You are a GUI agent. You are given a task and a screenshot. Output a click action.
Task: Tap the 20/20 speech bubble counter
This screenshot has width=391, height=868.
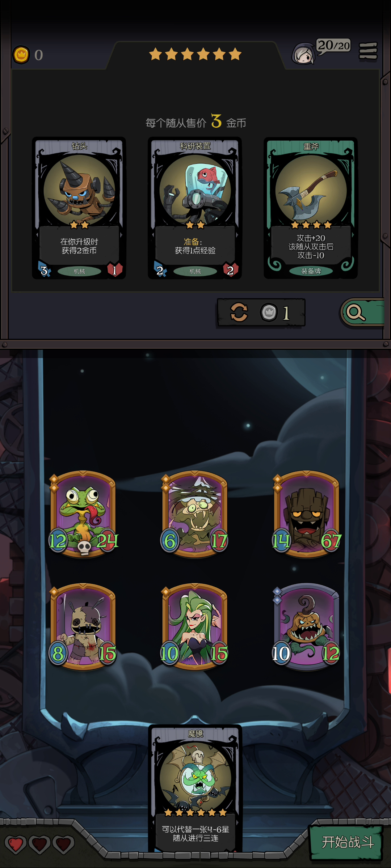pyautogui.click(x=333, y=46)
